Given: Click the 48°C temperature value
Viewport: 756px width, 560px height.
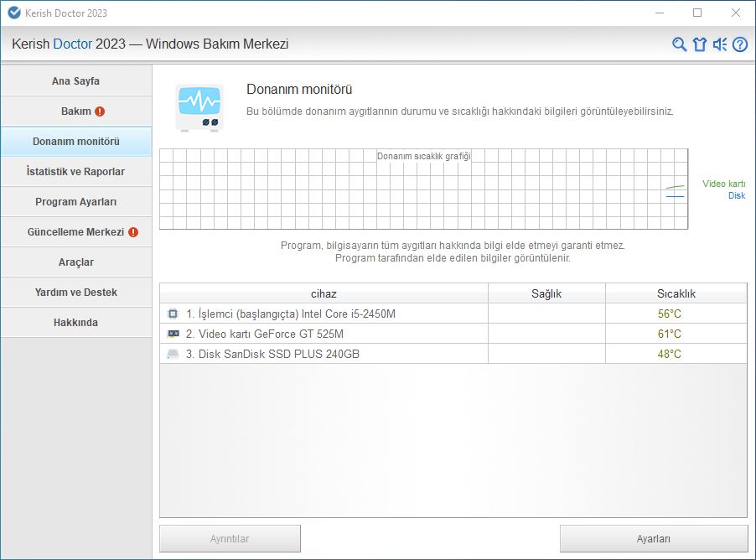Looking at the screenshot, I should point(669,354).
